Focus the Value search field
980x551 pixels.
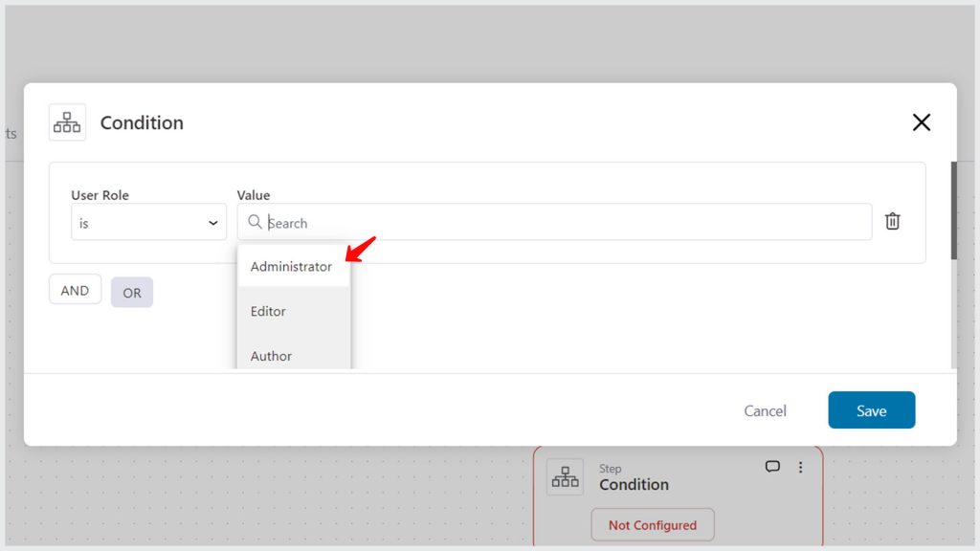pos(554,222)
